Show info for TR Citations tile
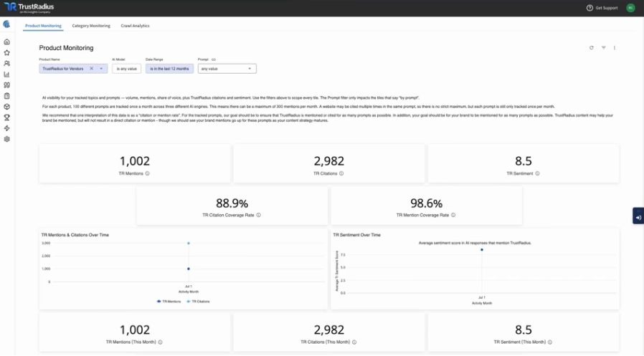The height and width of the screenshot is (356, 644). pyautogui.click(x=341, y=173)
